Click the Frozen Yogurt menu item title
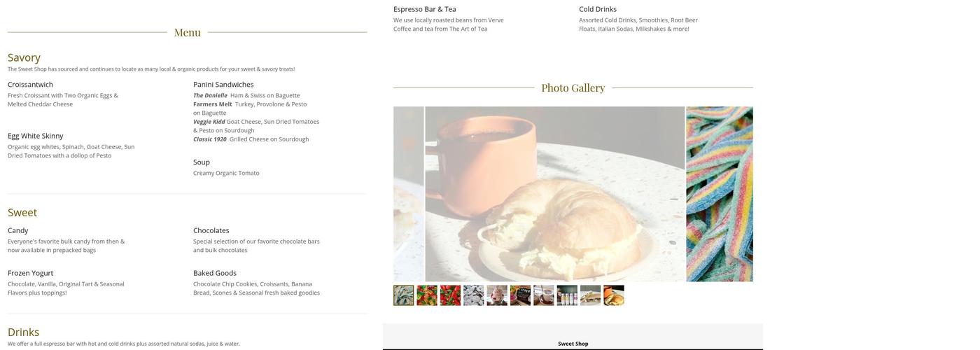 (31, 273)
